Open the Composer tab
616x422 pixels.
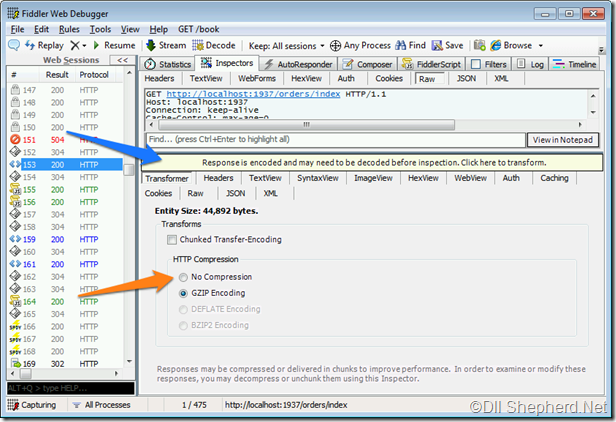point(367,64)
